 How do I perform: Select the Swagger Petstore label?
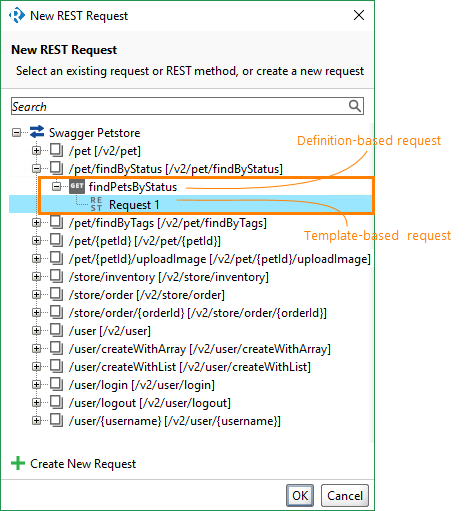[x=94, y=133]
